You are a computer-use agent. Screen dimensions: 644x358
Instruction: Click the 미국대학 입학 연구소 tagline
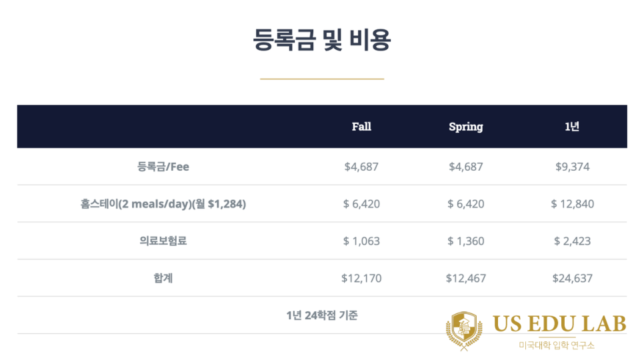point(557,345)
